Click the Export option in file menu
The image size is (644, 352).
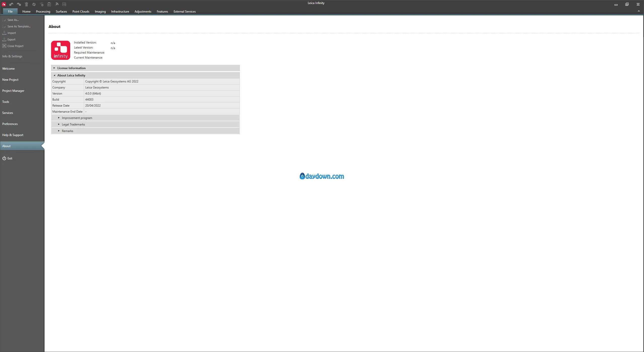click(11, 39)
